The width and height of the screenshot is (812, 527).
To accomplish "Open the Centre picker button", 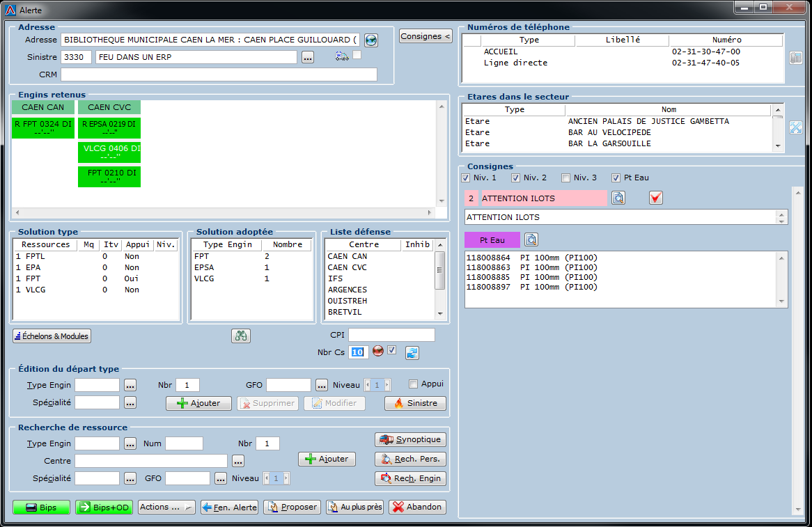I will [237, 461].
